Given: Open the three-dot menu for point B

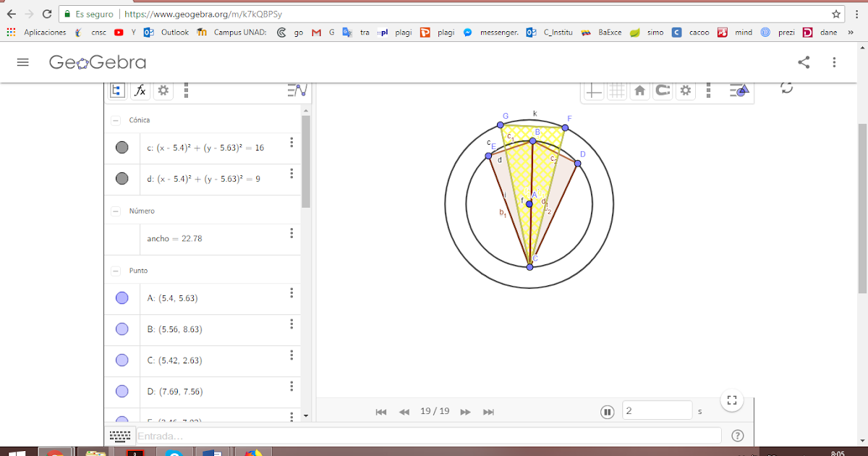Looking at the screenshot, I should click(x=291, y=329).
